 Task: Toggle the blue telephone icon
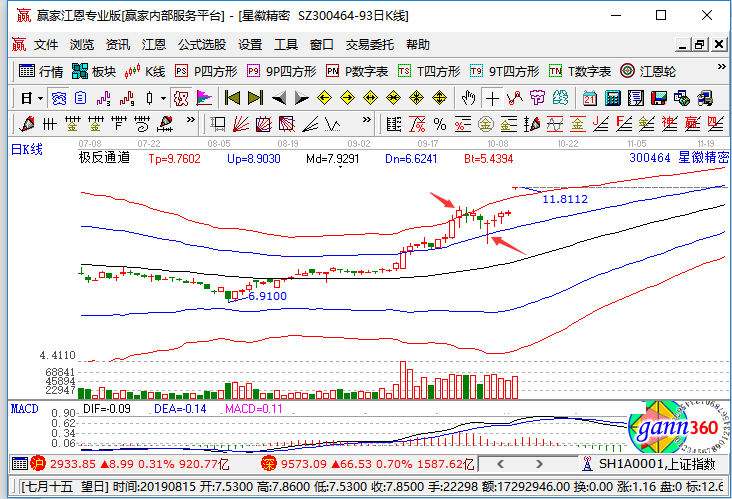coord(59,98)
